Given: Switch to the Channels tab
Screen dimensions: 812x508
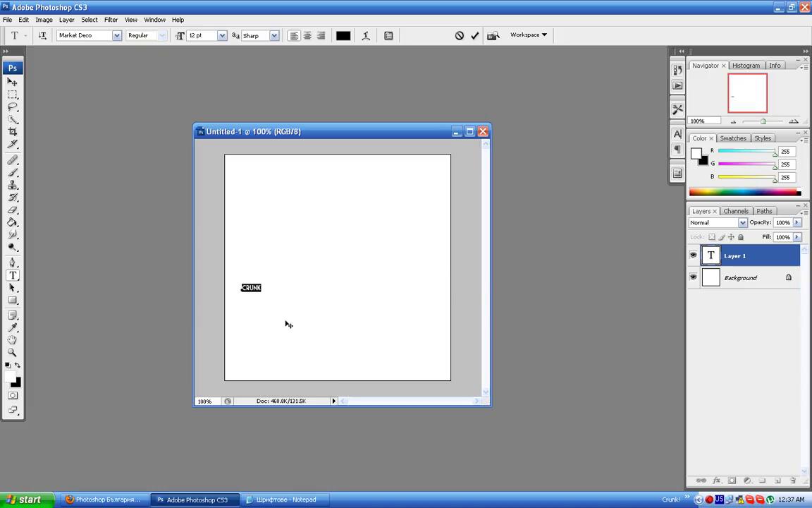Looking at the screenshot, I should point(735,211).
